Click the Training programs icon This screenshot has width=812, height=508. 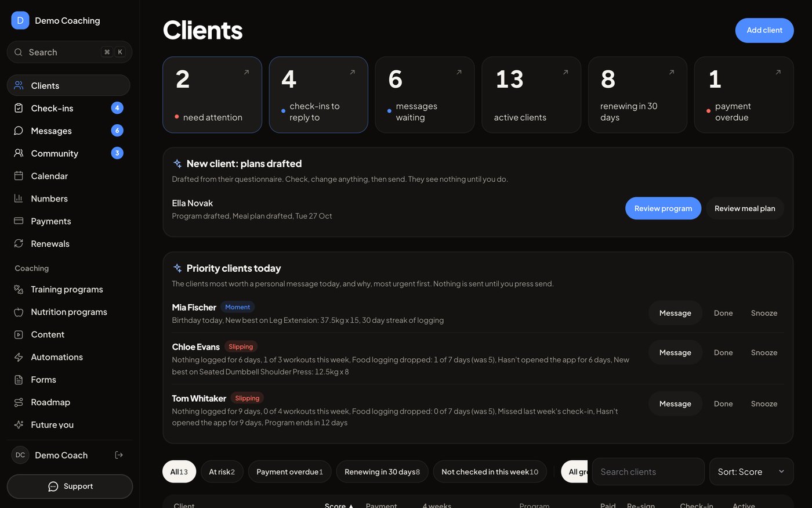[x=19, y=289]
